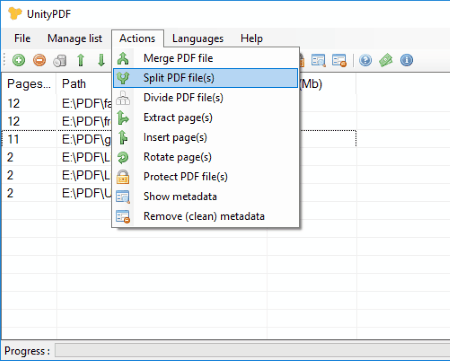Open the Manage list menu
This screenshot has width=450, height=361.
point(75,38)
